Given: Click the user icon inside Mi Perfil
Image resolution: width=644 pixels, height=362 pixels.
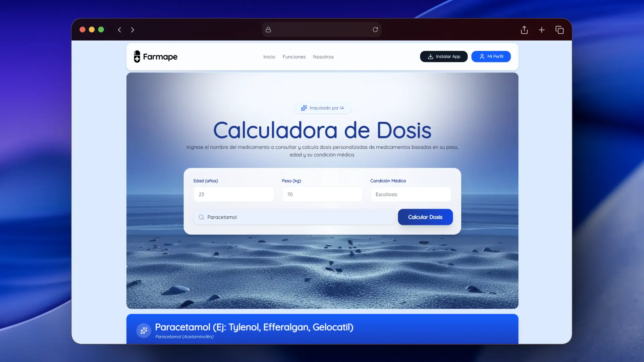Looking at the screenshot, I should point(482,56).
